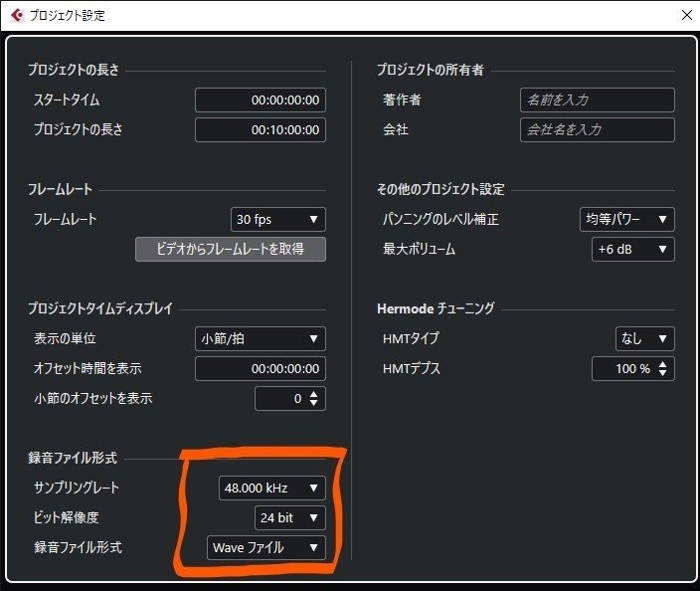Open the ビット解像度 24 bit dropdown
The image size is (700, 591).
pos(290,517)
